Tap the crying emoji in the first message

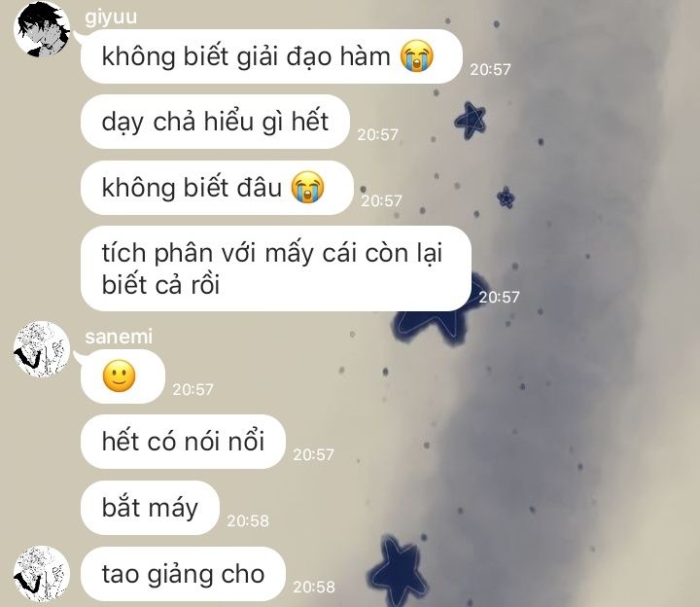tap(416, 55)
